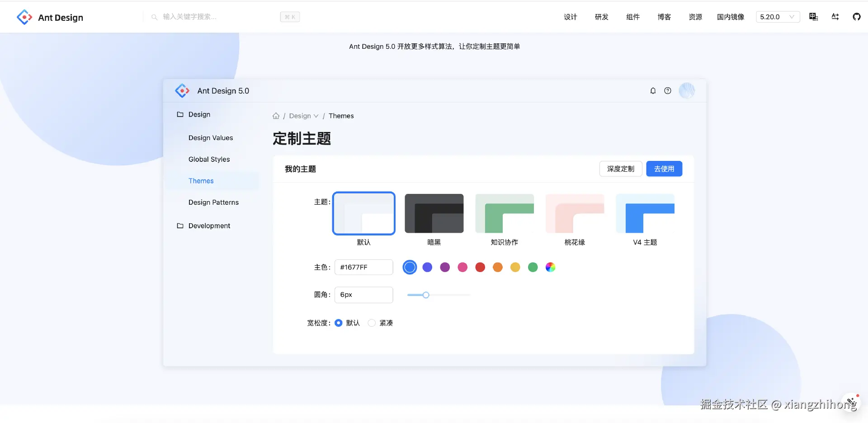Viewport: 868px width, 423px height.
Task: Select the 桃花缘 theme thumbnail
Action: pos(575,213)
